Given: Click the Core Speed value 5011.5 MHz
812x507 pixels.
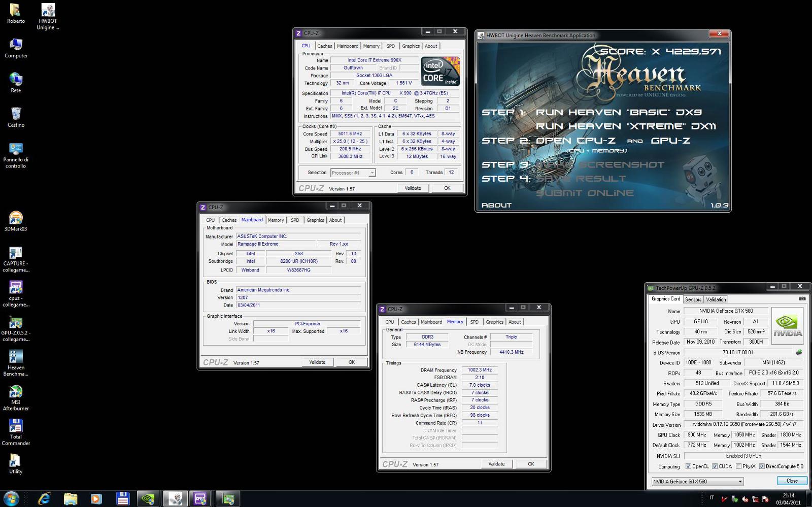Looking at the screenshot, I should (x=350, y=134).
